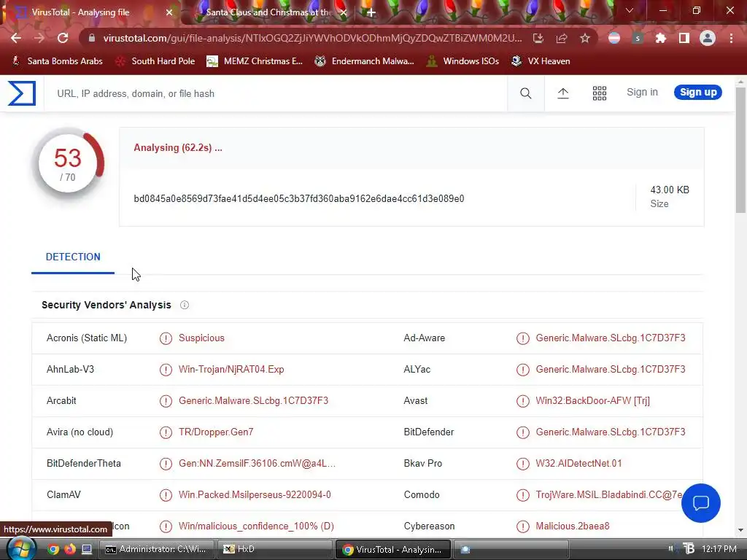Click the browser back arrow
Image resolution: width=747 pixels, height=560 pixels.
click(x=16, y=38)
